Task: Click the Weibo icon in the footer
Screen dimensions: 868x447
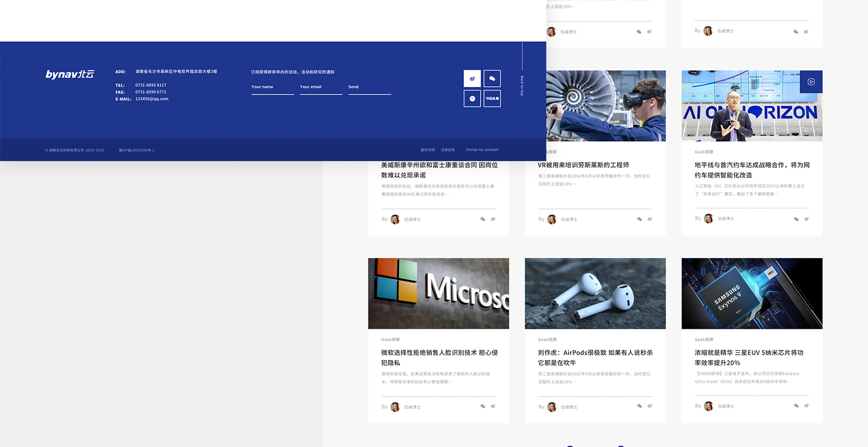Action: click(x=472, y=79)
